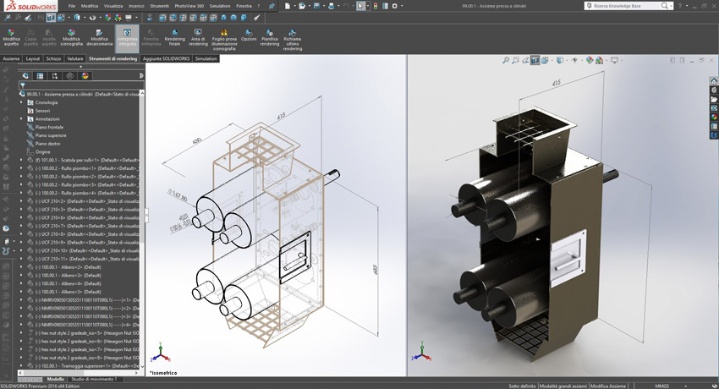Select the Piano frontale plane
The width and height of the screenshot is (719, 389).
pyautogui.click(x=49, y=127)
